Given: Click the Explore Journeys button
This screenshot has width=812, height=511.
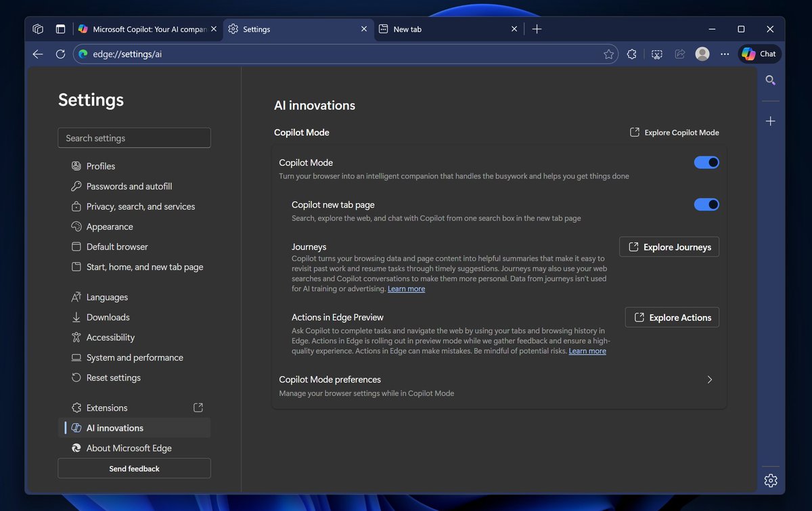Looking at the screenshot, I should point(669,247).
